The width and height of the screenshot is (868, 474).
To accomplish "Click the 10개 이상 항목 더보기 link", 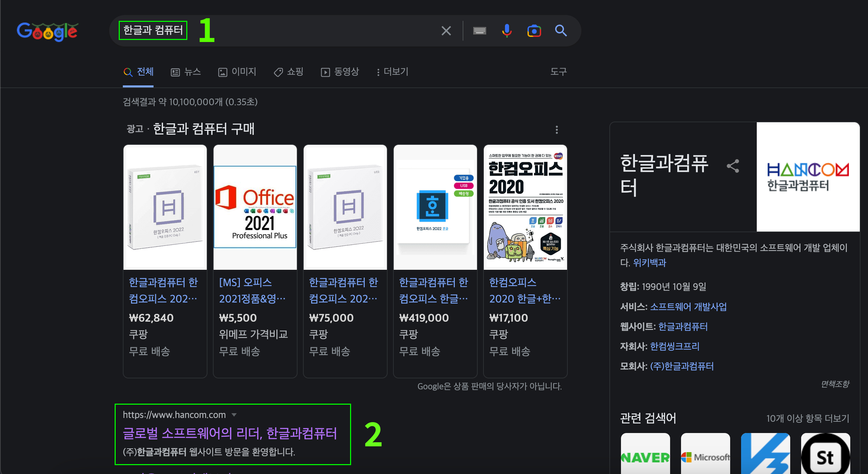I will click(x=807, y=418).
